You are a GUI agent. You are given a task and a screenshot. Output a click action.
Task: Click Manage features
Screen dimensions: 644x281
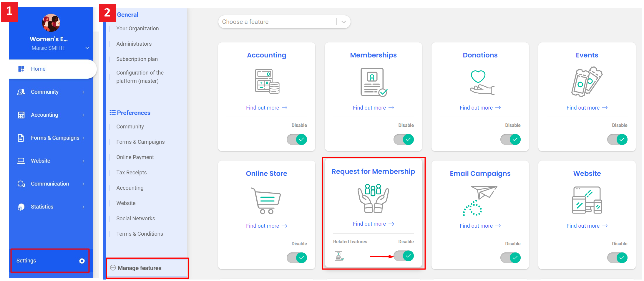pos(140,268)
